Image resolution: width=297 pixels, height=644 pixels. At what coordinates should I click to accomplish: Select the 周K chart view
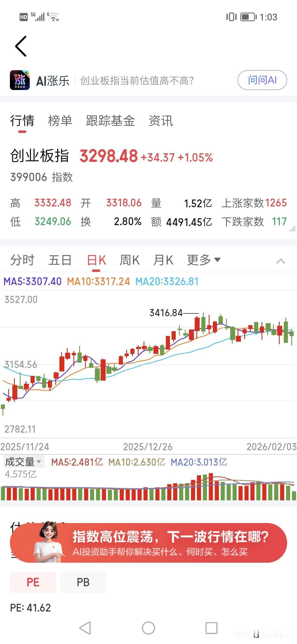pos(130,260)
